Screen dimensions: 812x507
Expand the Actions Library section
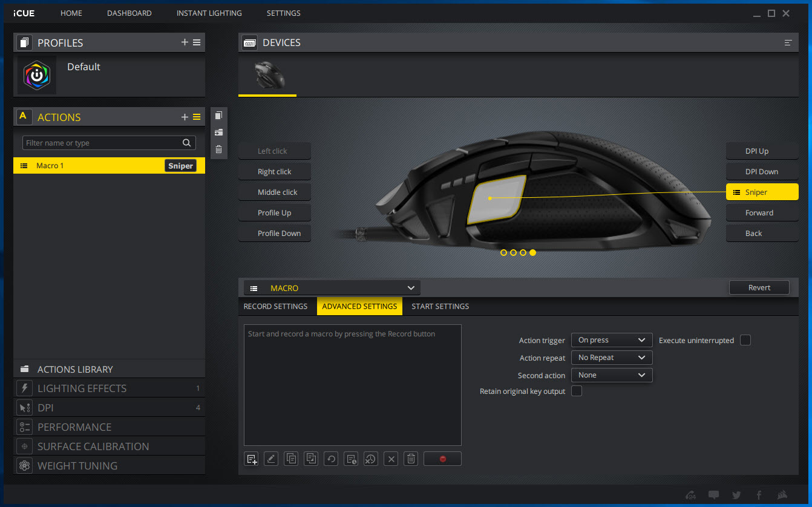pyautogui.click(x=109, y=369)
